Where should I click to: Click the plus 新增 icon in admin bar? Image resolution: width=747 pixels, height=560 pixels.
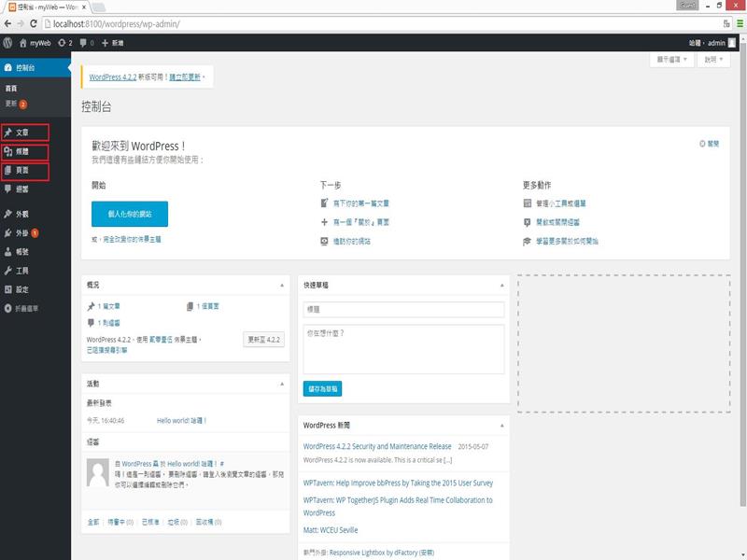(x=105, y=43)
